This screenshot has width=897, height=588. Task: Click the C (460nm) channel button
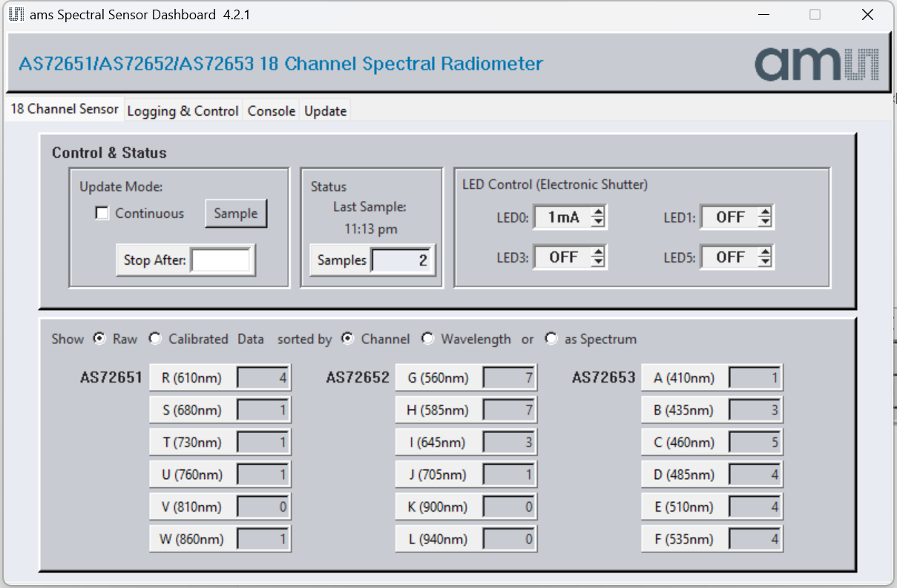tap(684, 443)
